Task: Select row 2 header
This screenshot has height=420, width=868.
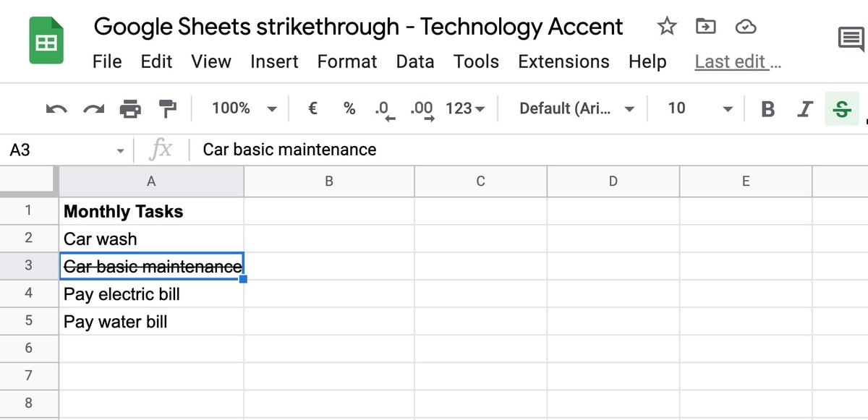Action: pos(29,239)
